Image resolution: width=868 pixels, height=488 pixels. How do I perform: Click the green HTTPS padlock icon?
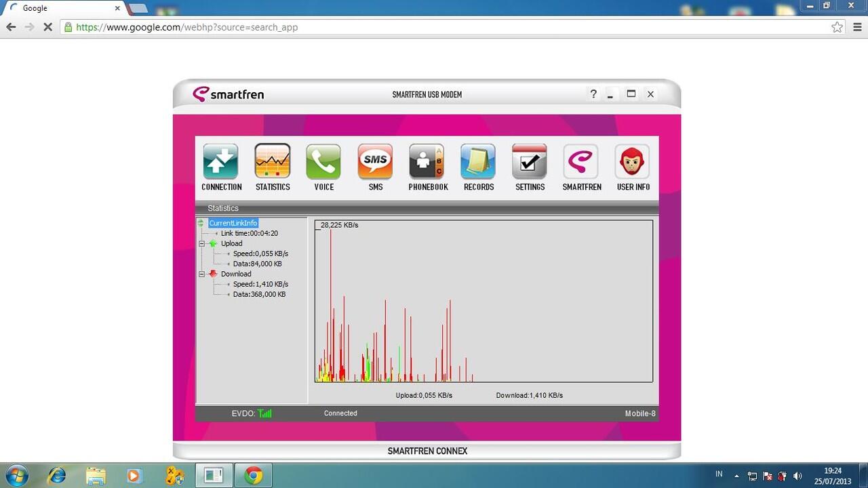tap(68, 27)
